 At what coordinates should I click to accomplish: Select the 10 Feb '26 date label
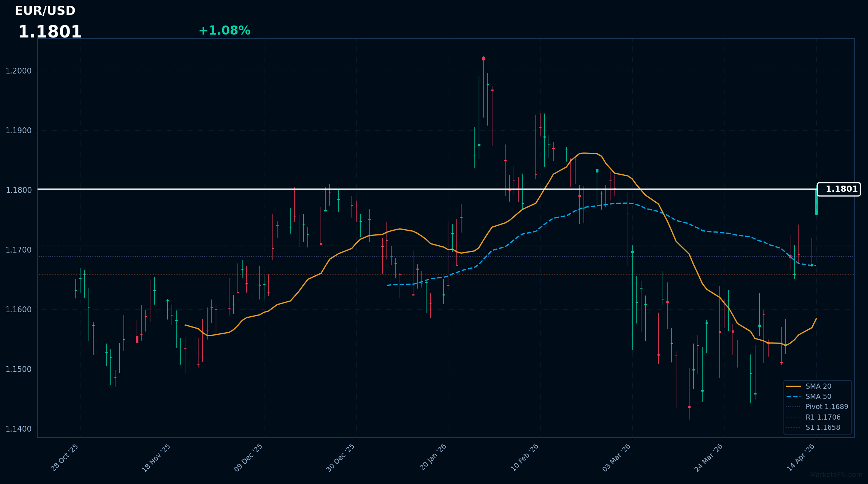(525, 457)
